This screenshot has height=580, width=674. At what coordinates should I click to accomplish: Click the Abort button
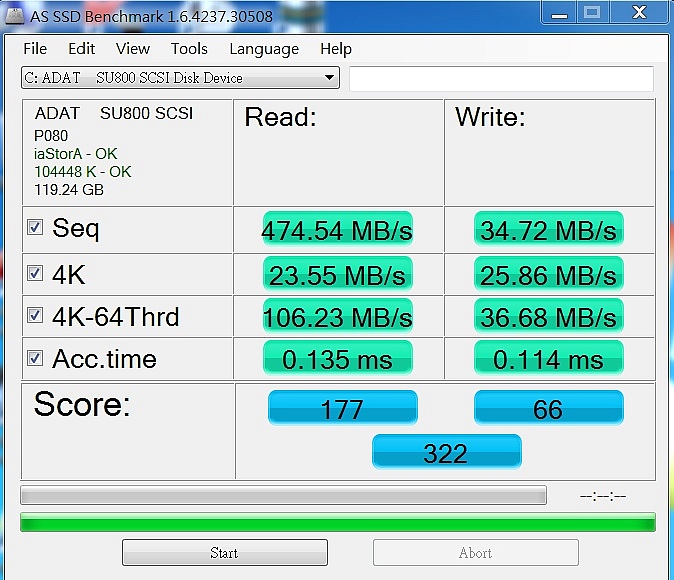475,552
